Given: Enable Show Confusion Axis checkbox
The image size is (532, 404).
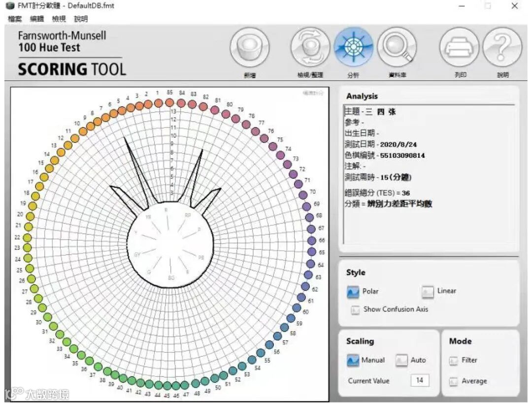Looking at the screenshot, I should click(x=355, y=310).
